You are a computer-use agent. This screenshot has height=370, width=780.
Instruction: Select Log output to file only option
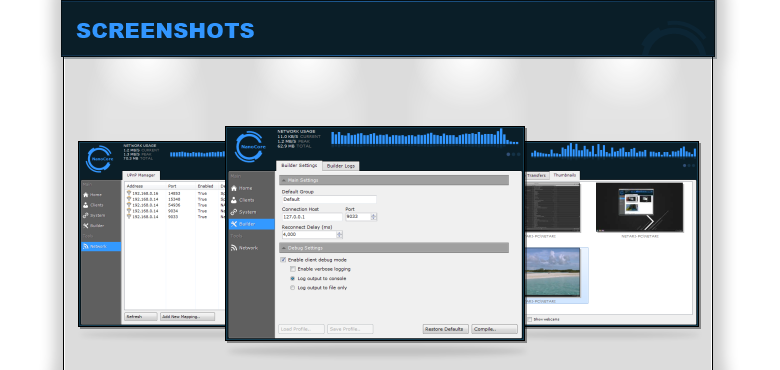(x=292, y=288)
